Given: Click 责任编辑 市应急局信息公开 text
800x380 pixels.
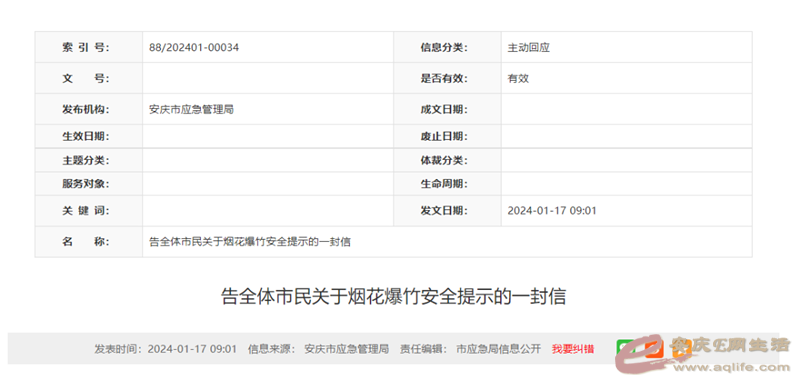Looking at the screenshot, I should click(470, 349).
